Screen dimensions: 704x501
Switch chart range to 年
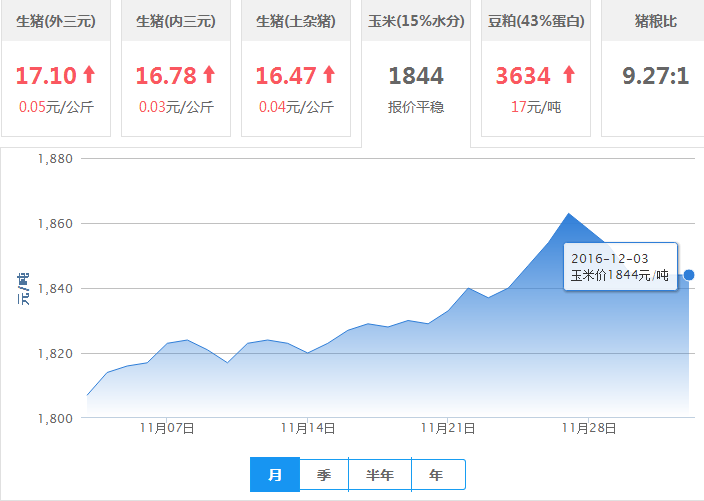click(438, 475)
